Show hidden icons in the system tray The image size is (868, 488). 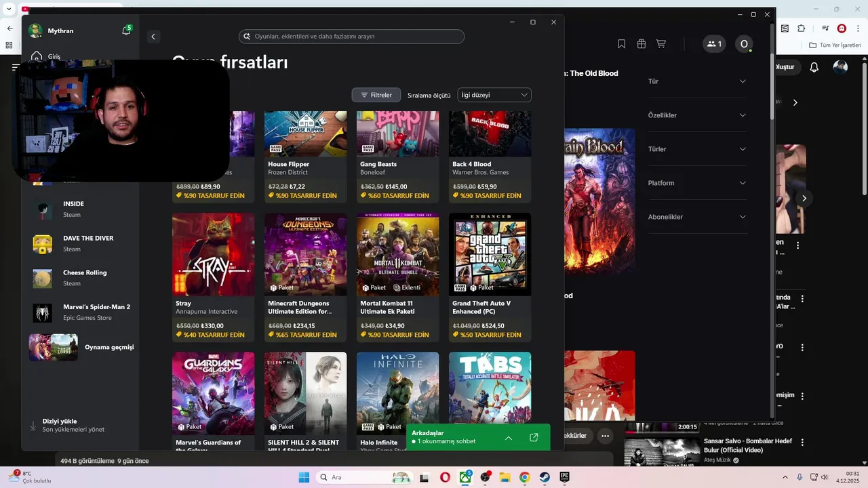click(x=785, y=477)
